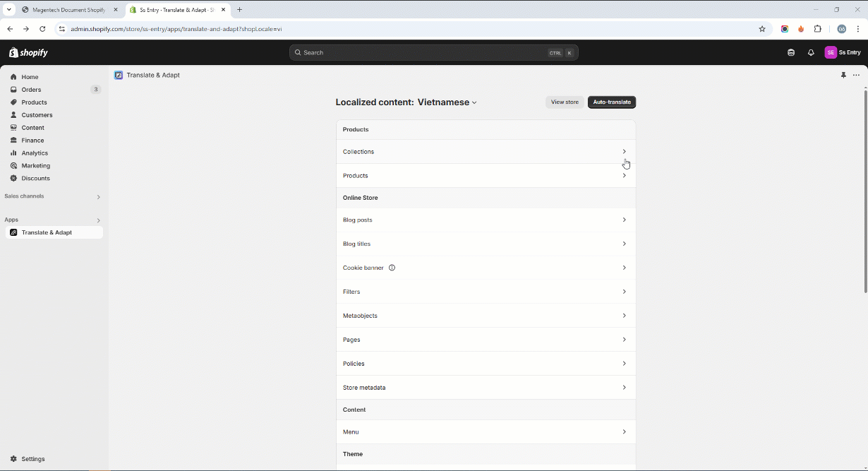The image size is (868, 471).
Task: Open browser extensions puzzle icon
Action: click(x=818, y=29)
